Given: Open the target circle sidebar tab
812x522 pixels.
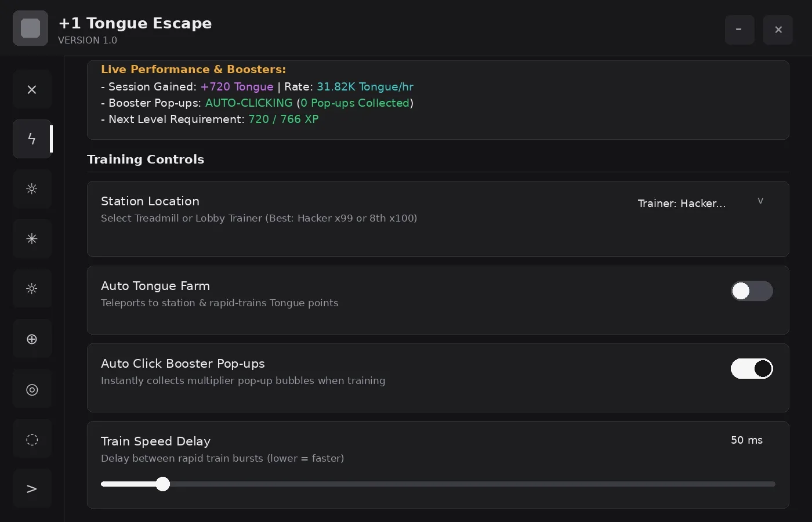Looking at the screenshot, I should tap(32, 389).
